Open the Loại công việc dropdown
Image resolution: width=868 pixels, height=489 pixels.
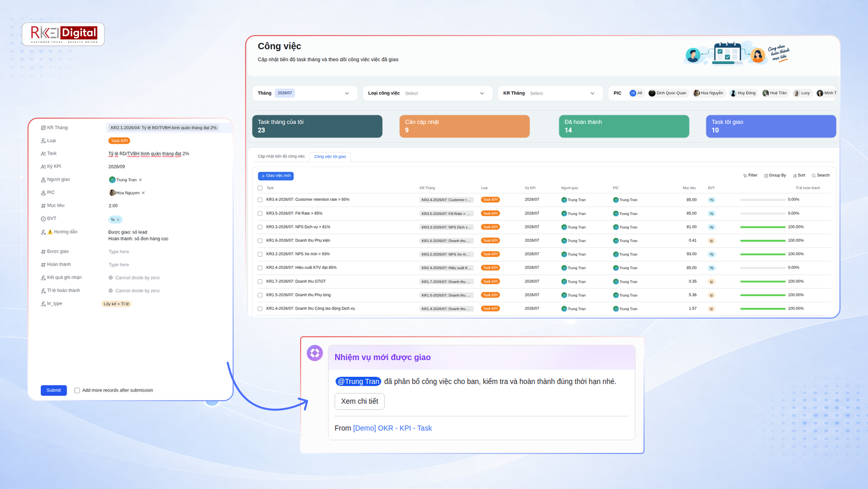(x=427, y=93)
